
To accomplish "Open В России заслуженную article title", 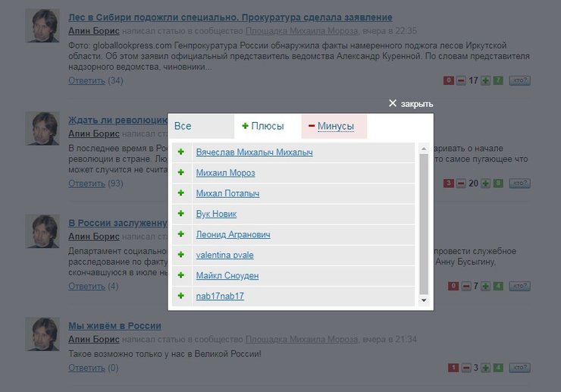I will coord(118,223).
